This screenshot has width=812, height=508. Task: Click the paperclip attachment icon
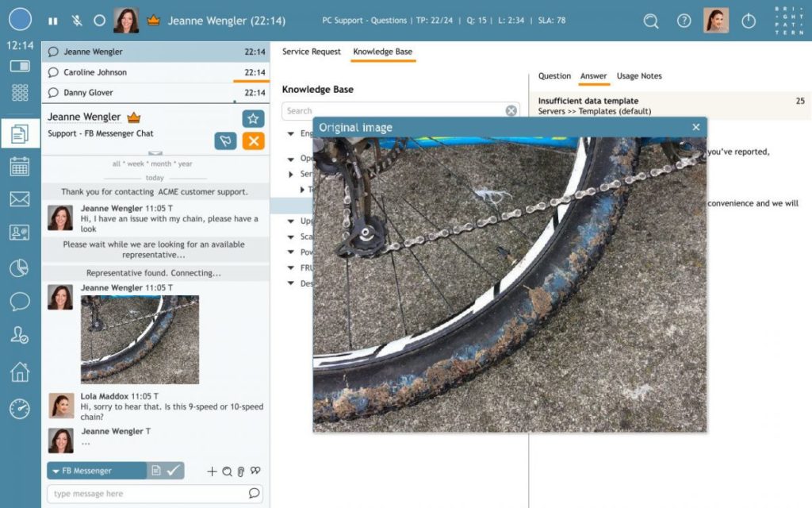pyautogui.click(x=241, y=471)
